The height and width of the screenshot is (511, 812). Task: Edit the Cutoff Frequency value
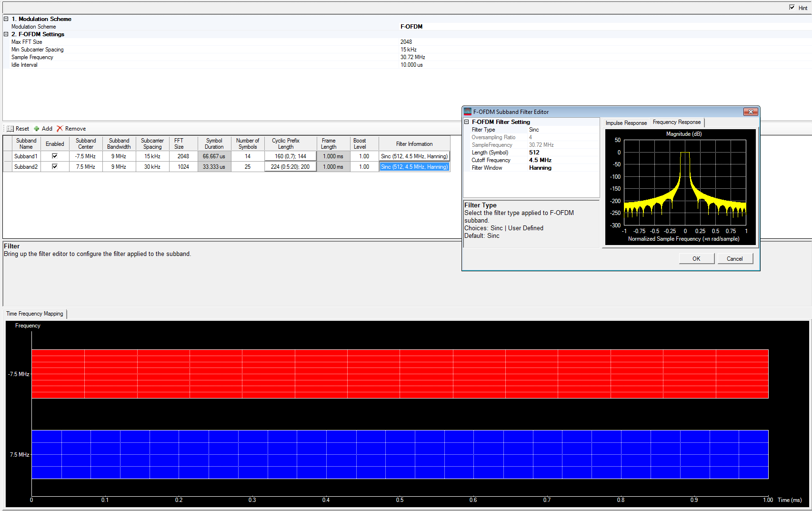[540, 160]
